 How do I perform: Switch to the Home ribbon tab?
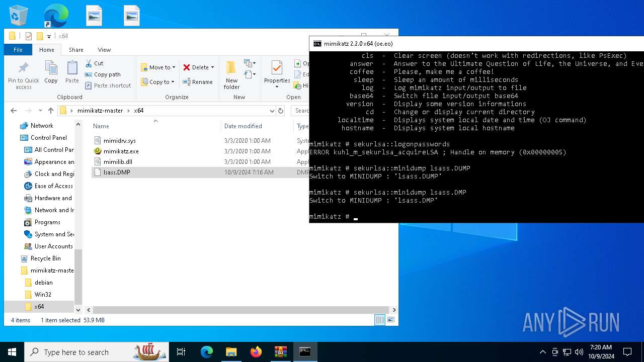click(47, 50)
